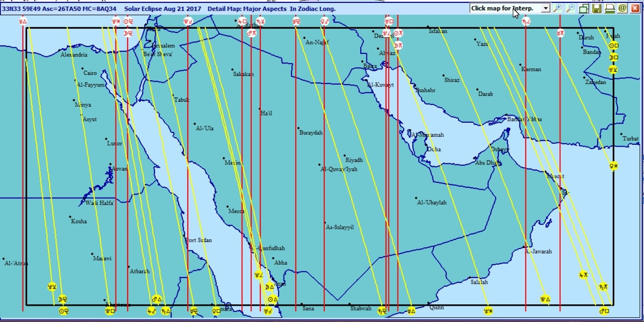Print the eclipse map
This screenshot has width=644, height=322.
pyautogui.click(x=610, y=9)
